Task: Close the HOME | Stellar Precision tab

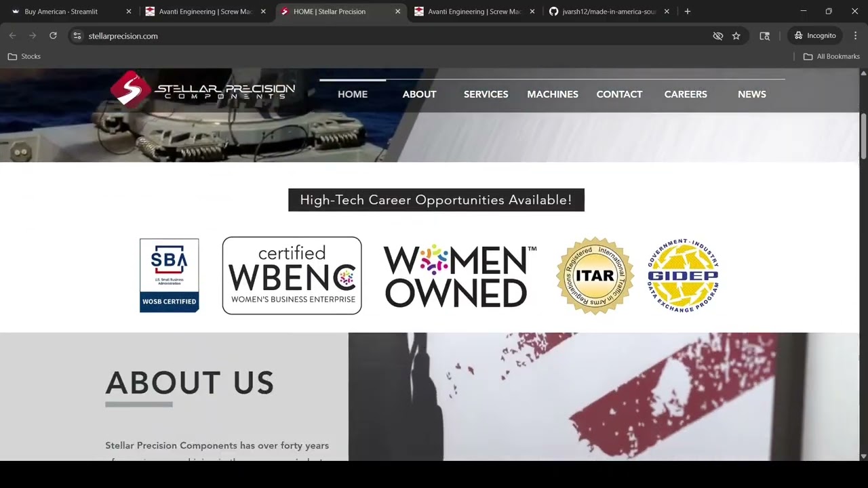Action: click(x=398, y=12)
